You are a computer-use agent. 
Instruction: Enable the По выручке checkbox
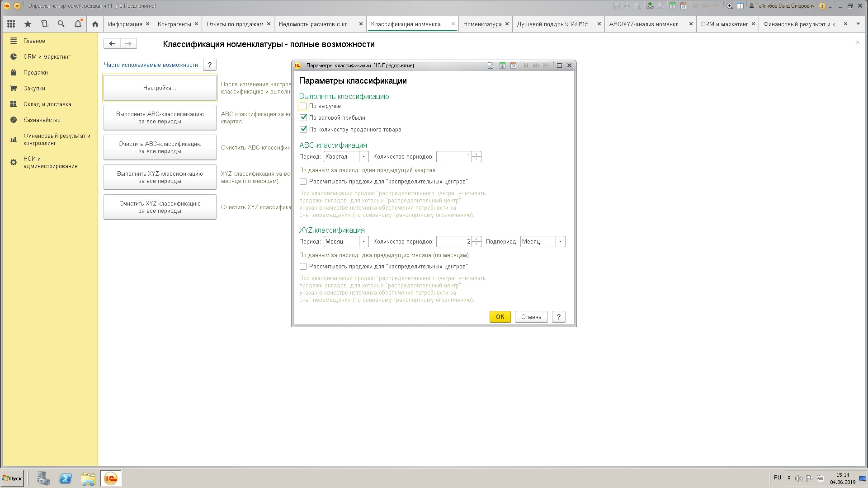click(303, 106)
